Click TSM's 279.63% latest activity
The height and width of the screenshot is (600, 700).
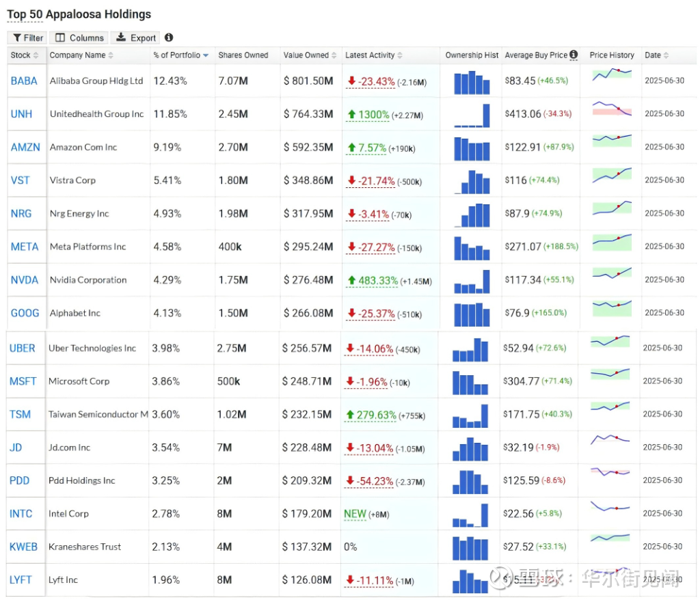point(371,415)
